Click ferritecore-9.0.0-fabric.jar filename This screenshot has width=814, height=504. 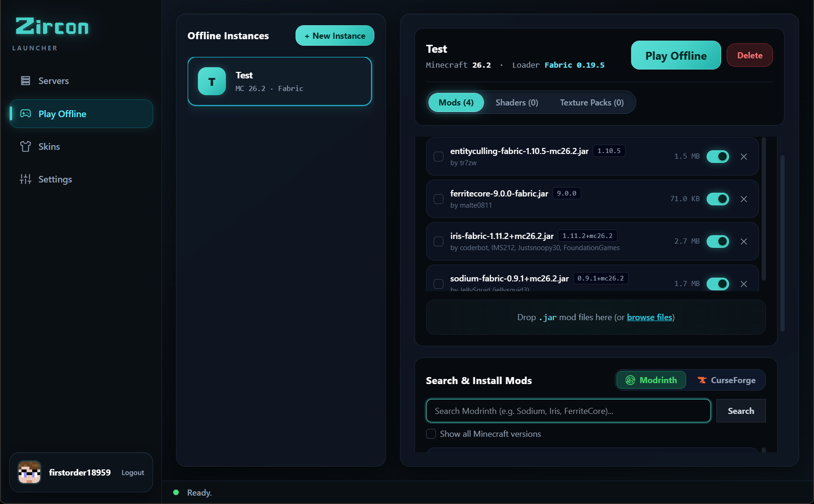pyautogui.click(x=499, y=194)
